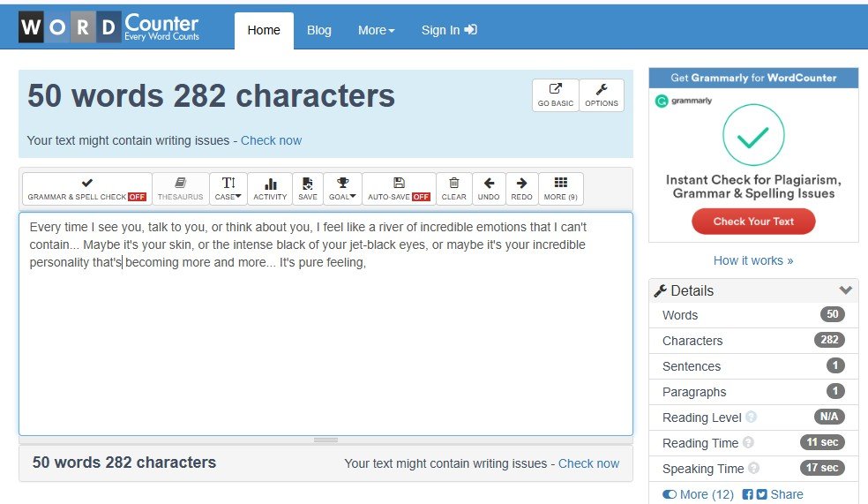Open the How it works link

pos(753,261)
